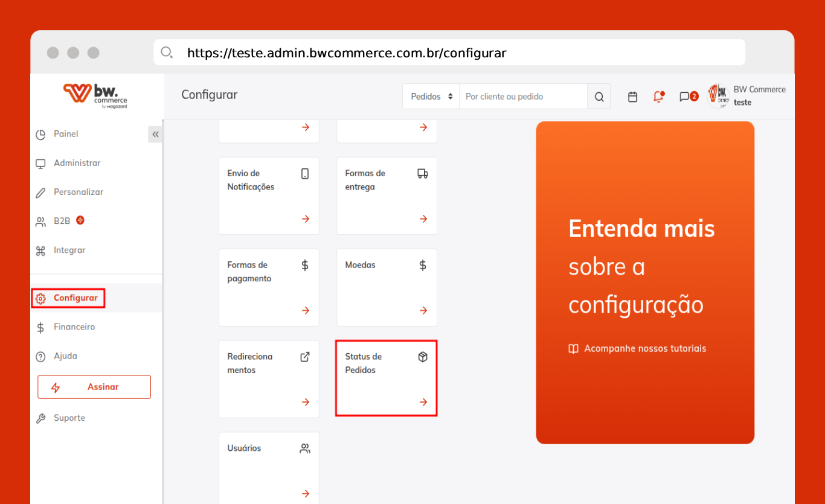Viewport: 825px width, 504px height.
Task: Click the arrow on Usuários card
Action: click(306, 493)
